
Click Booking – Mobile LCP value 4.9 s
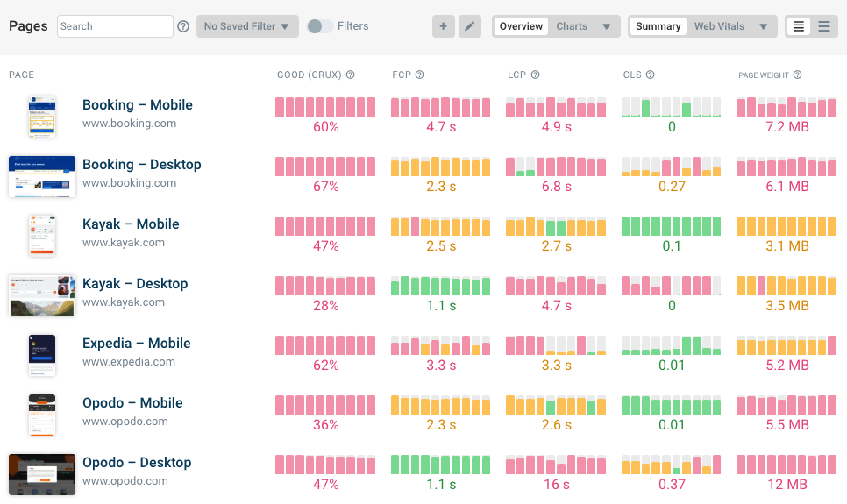(x=557, y=127)
